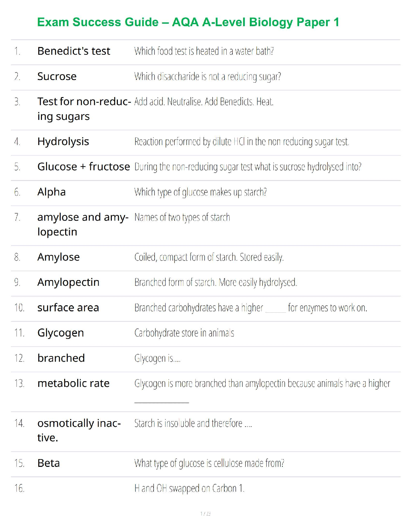
Task: Select the "Glucose + fructose" answer
Action: pyautogui.click(x=84, y=167)
